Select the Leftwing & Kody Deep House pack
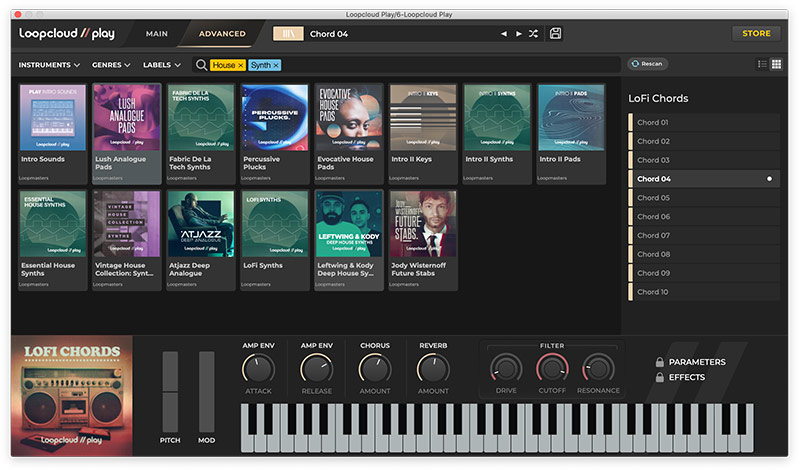 pyautogui.click(x=348, y=240)
